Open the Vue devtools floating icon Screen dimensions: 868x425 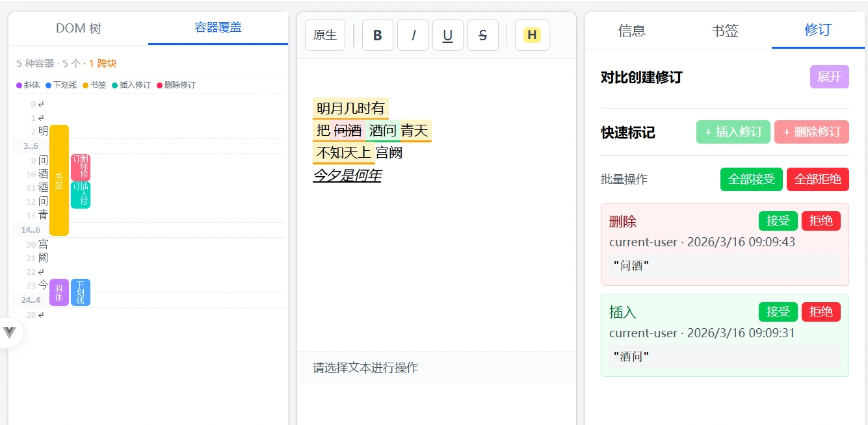(10, 333)
